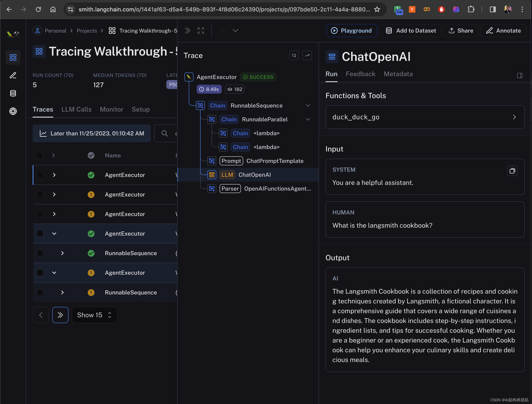Open the Show 15 rows dropdown
Image resolution: width=532 pixels, height=404 pixels.
[94, 315]
